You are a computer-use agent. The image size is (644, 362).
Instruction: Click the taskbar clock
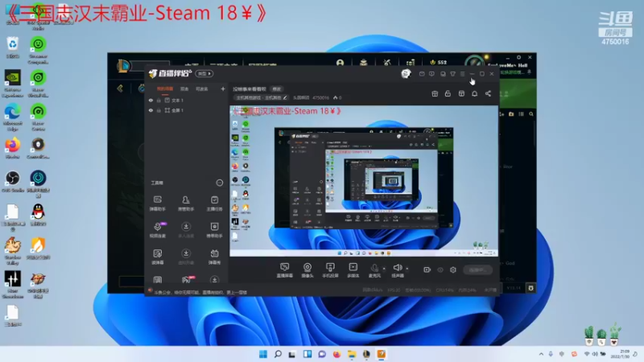tap(619, 354)
